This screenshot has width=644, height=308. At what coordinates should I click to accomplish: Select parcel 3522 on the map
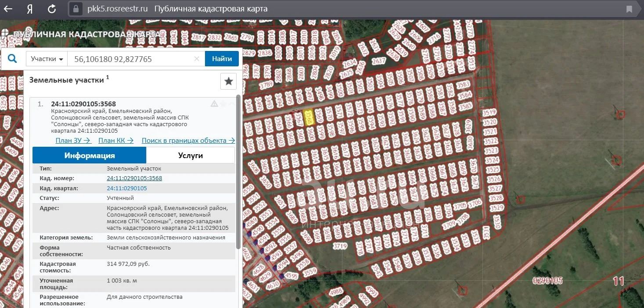pos(492,141)
